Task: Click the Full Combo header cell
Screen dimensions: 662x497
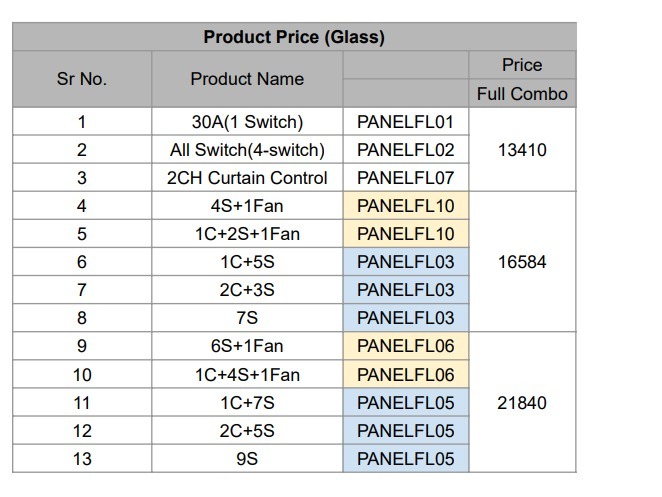Action: [x=522, y=93]
